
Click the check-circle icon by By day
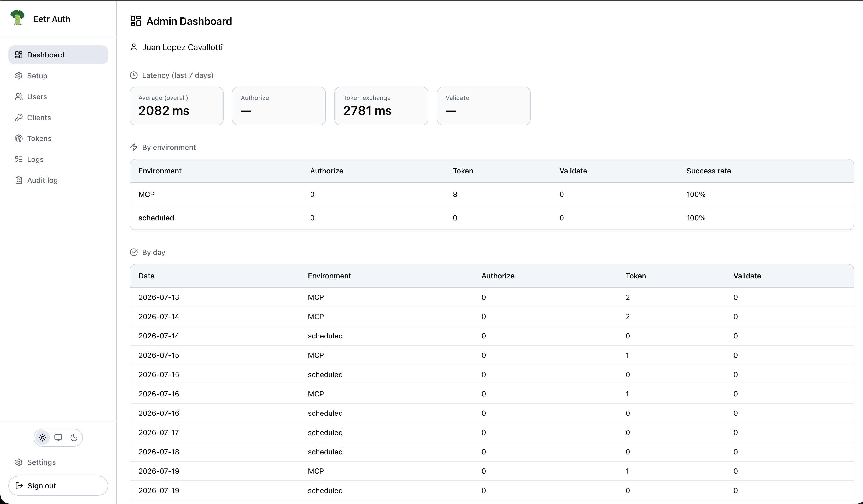coord(133,252)
